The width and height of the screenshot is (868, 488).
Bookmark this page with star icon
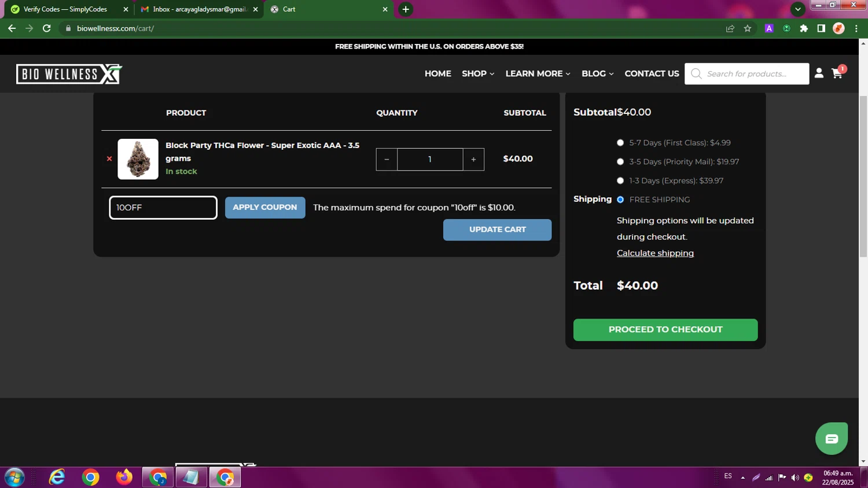tap(748, 28)
